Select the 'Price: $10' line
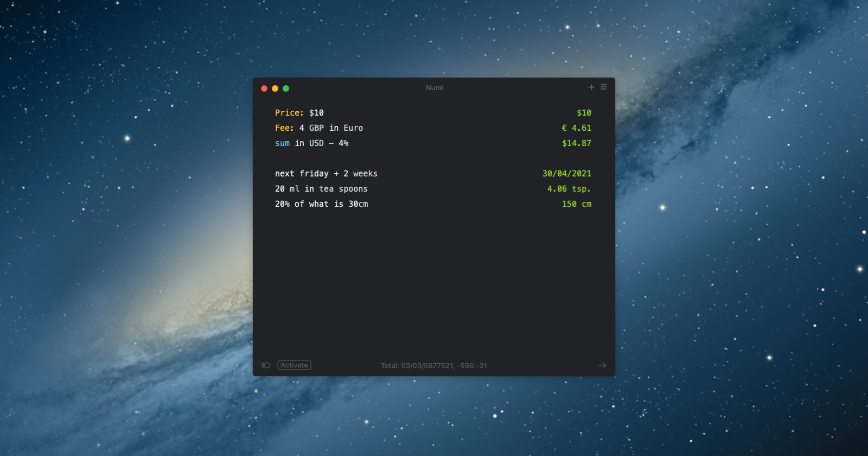The height and width of the screenshot is (456, 868). [x=299, y=113]
